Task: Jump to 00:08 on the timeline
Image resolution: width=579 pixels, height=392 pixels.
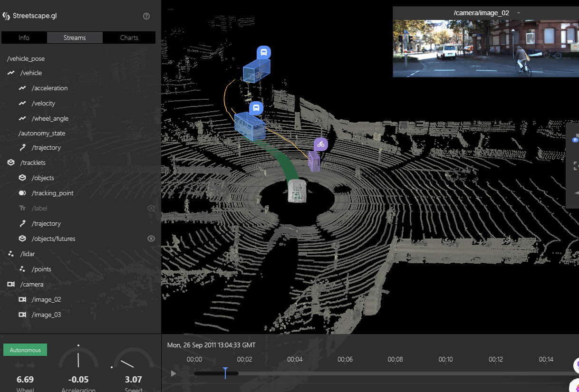Action: pos(396,360)
